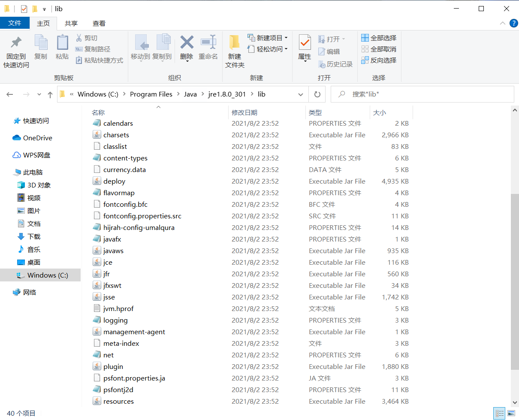
Task: Click jre1.8.0_301 in the breadcrumb path
Action: click(x=227, y=94)
